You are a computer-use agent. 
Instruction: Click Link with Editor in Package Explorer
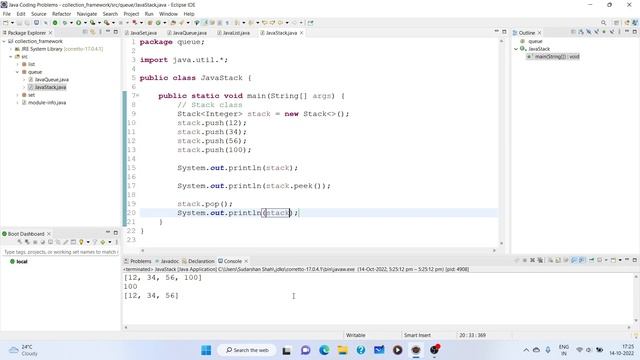click(93, 32)
